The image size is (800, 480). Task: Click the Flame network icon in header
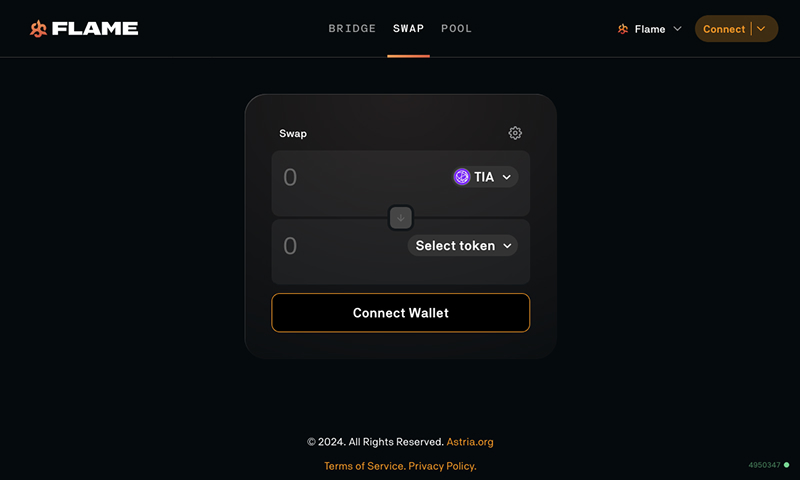point(622,29)
